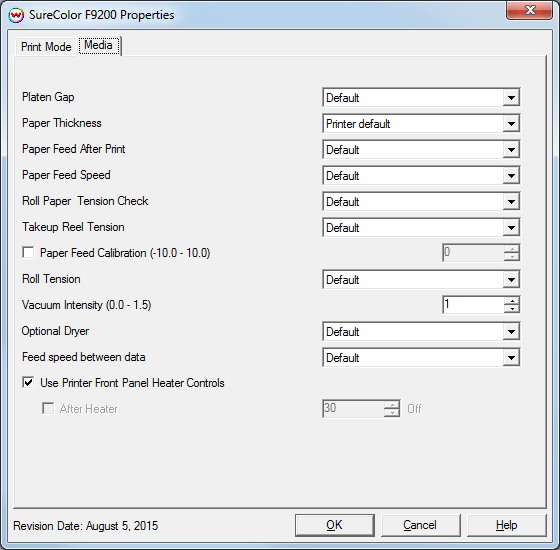Open the Roll Tension dropdown
Screen dimensions: 560x550
tap(421, 280)
